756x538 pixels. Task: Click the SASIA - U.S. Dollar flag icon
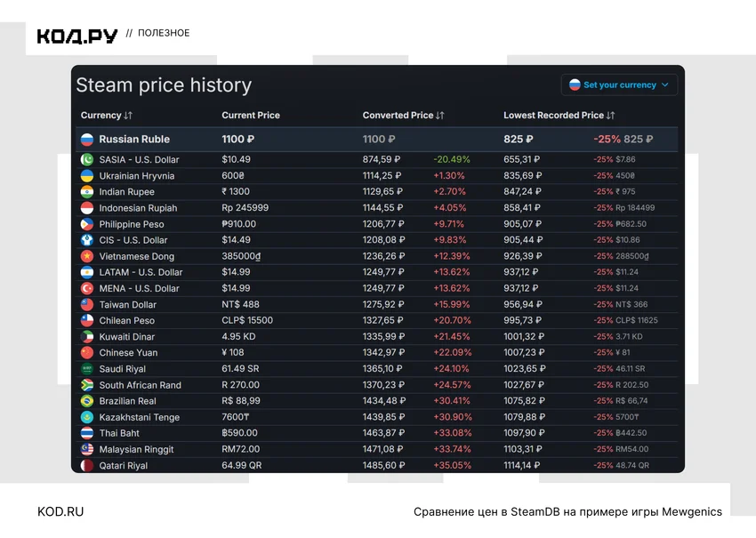click(x=87, y=159)
